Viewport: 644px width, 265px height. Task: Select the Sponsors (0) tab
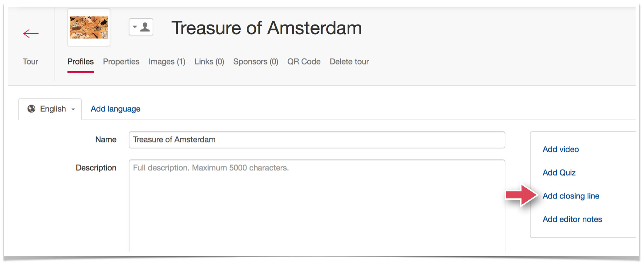(x=255, y=62)
